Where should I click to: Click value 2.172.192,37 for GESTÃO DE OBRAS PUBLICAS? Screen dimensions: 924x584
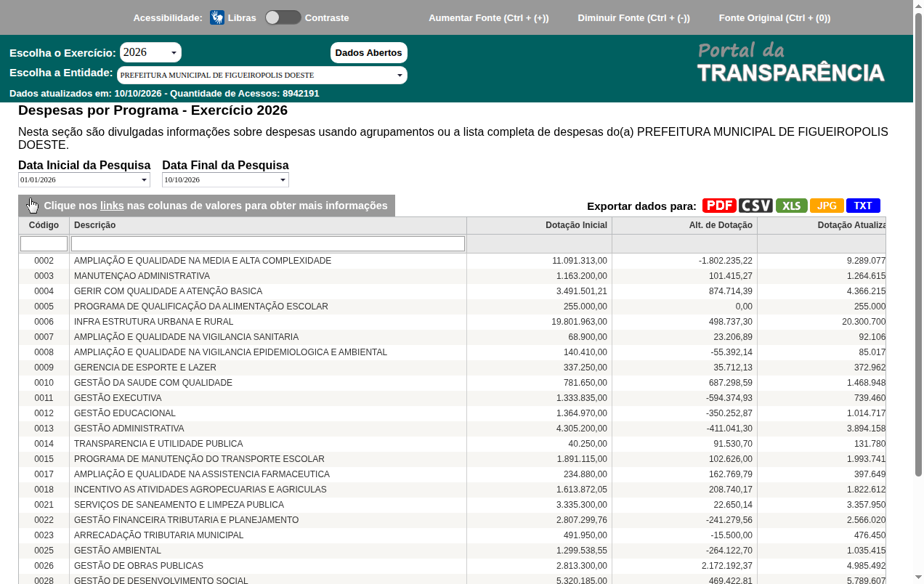coord(727,566)
